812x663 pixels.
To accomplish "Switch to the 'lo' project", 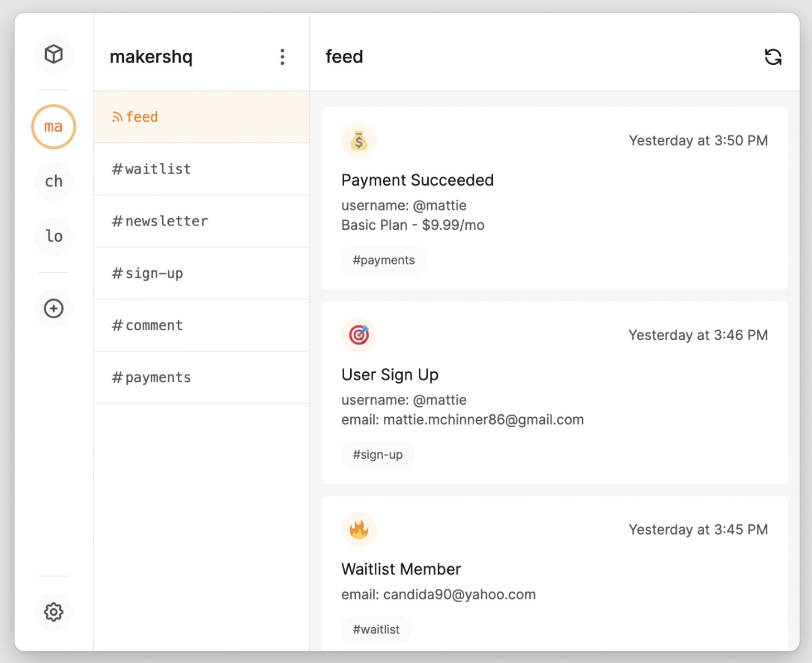I will [x=54, y=236].
